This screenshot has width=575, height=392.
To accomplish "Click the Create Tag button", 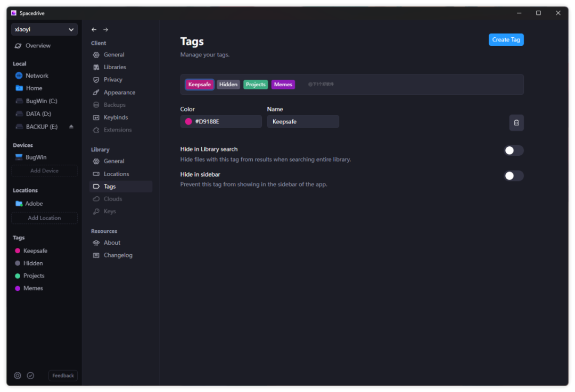I will pyautogui.click(x=506, y=39).
